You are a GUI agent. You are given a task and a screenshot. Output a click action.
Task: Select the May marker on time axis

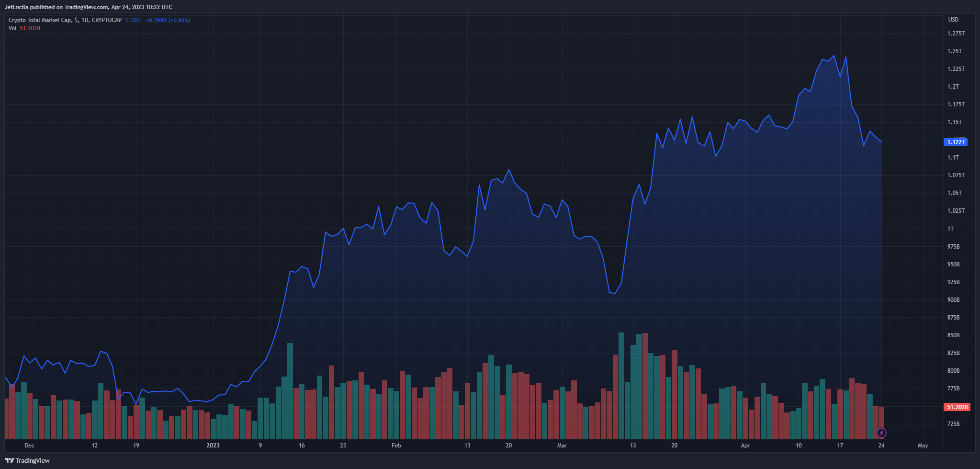pyautogui.click(x=923, y=446)
